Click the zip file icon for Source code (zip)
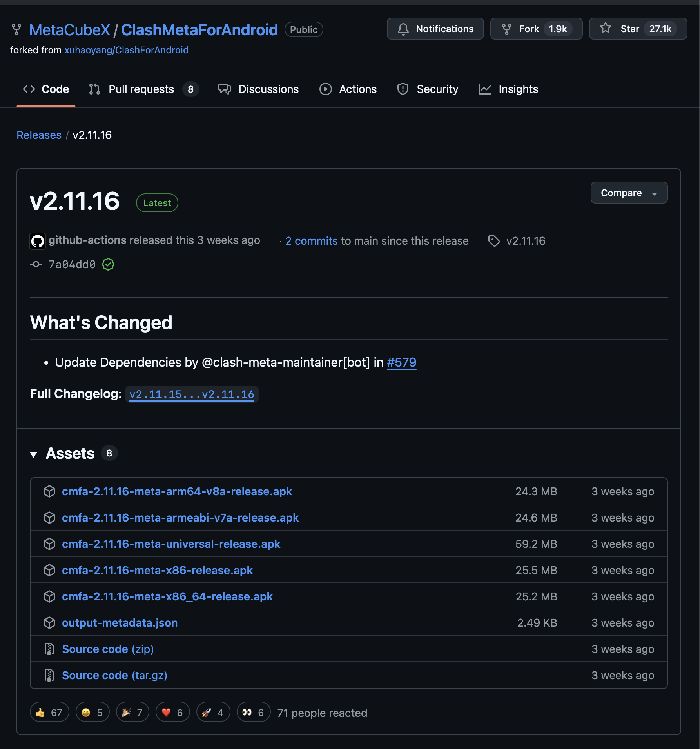This screenshot has width=700, height=749. pyautogui.click(x=49, y=649)
